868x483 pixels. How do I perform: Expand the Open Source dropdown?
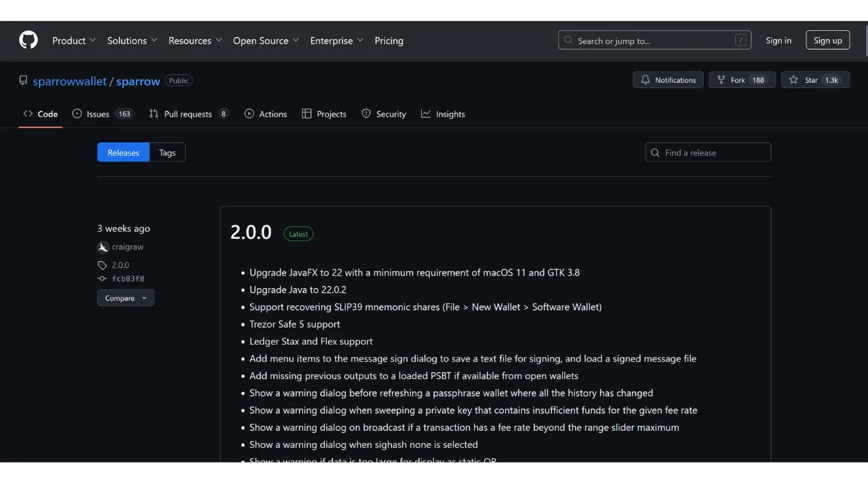266,41
